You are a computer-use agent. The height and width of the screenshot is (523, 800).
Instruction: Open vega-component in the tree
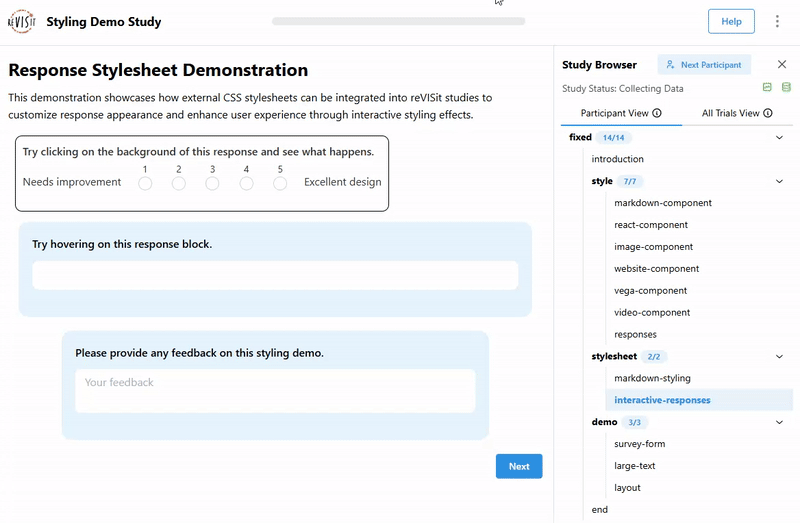[651, 291]
